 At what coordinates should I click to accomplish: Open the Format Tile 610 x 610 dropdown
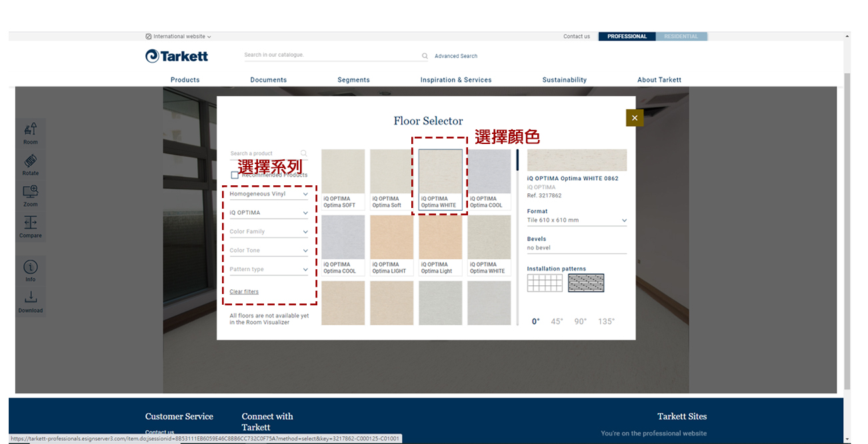(x=577, y=220)
